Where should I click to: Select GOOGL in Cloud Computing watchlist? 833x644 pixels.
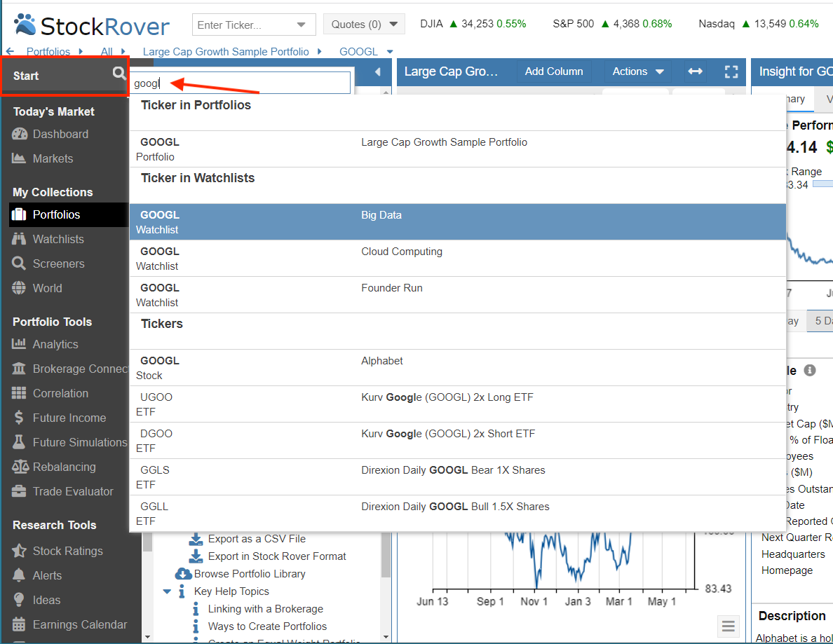[457, 259]
